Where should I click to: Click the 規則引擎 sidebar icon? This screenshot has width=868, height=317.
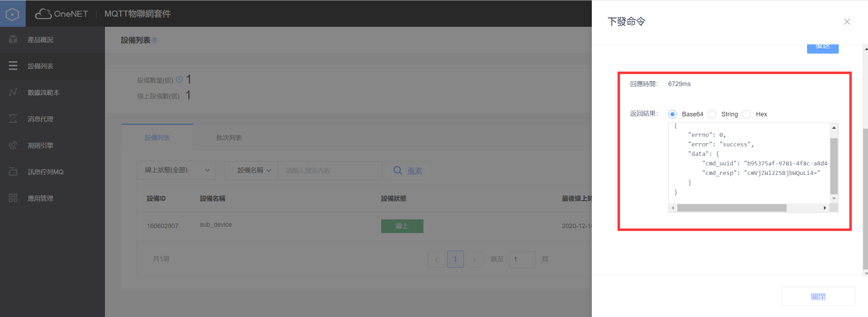[13, 145]
